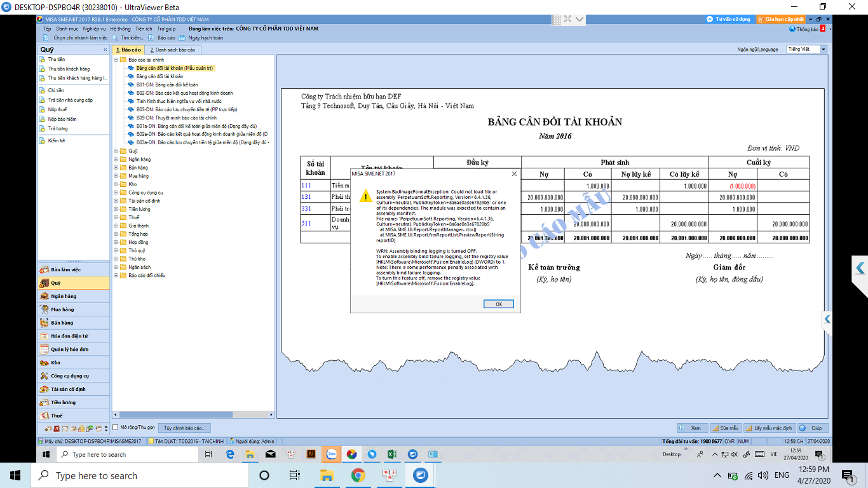Switch to Ngân hàng module in sidebar

pos(74,296)
